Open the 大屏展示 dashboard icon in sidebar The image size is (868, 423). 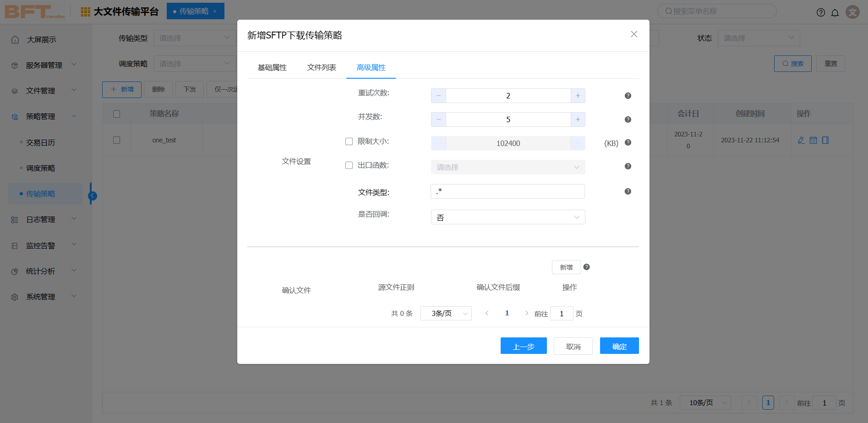pos(14,39)
